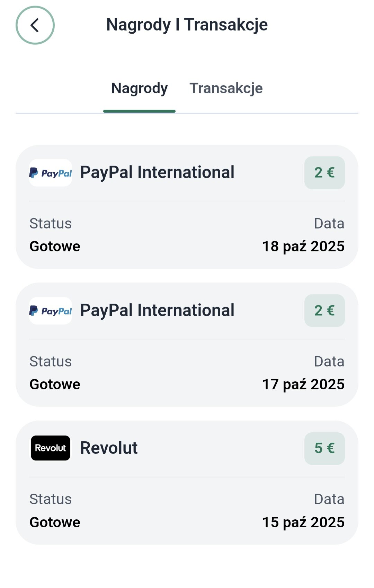The height and width of the screenshot is (588, 374).
Task: Click the Status label in Revolut card
Action: 51,499
